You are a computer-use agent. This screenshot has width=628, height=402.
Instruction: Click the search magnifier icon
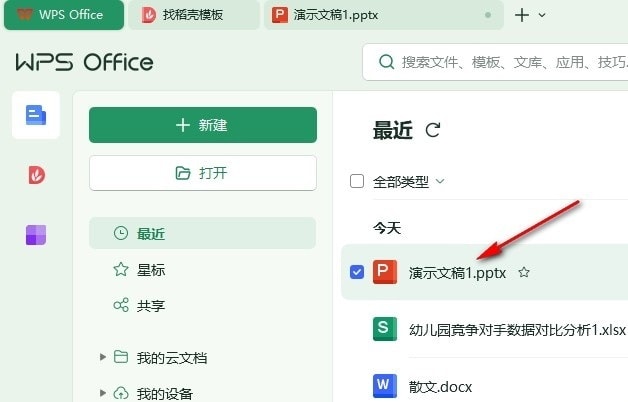click(x=386, y=62)
